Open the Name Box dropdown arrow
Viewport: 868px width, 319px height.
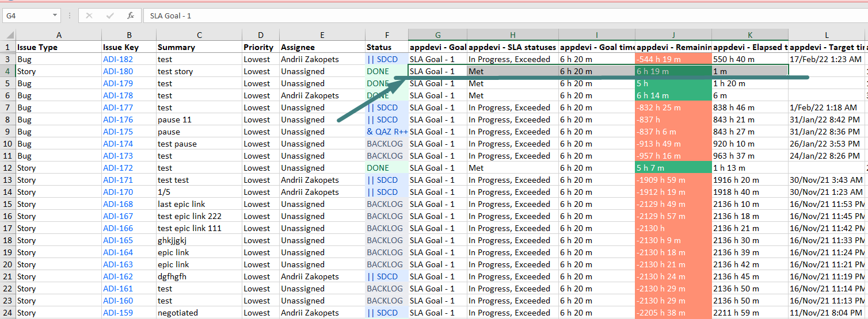(55, 16)
